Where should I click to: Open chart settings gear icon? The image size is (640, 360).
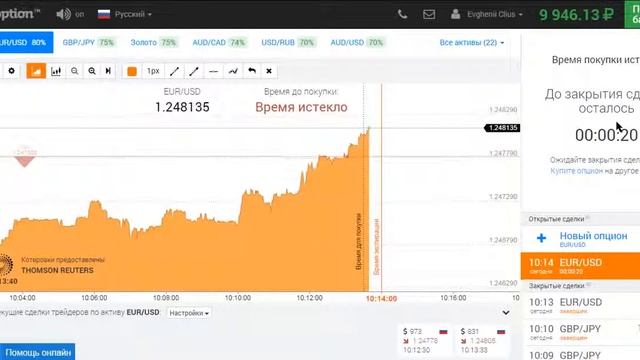coord(11,71)
